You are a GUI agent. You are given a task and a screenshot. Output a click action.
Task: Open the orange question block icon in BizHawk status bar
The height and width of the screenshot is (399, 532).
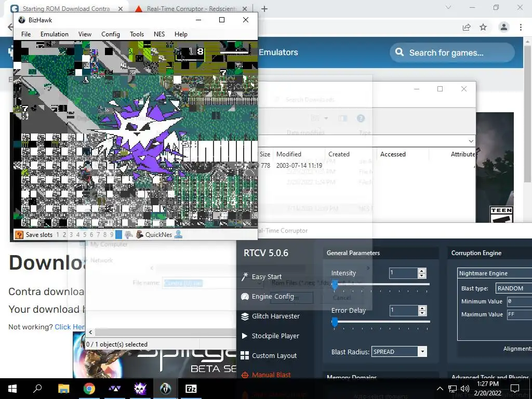point(19,234)
